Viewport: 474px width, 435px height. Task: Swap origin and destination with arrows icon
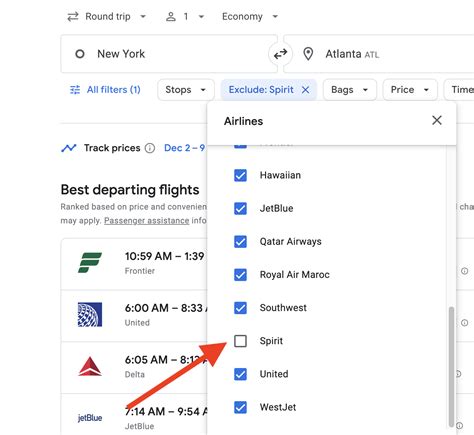point(280,54)
